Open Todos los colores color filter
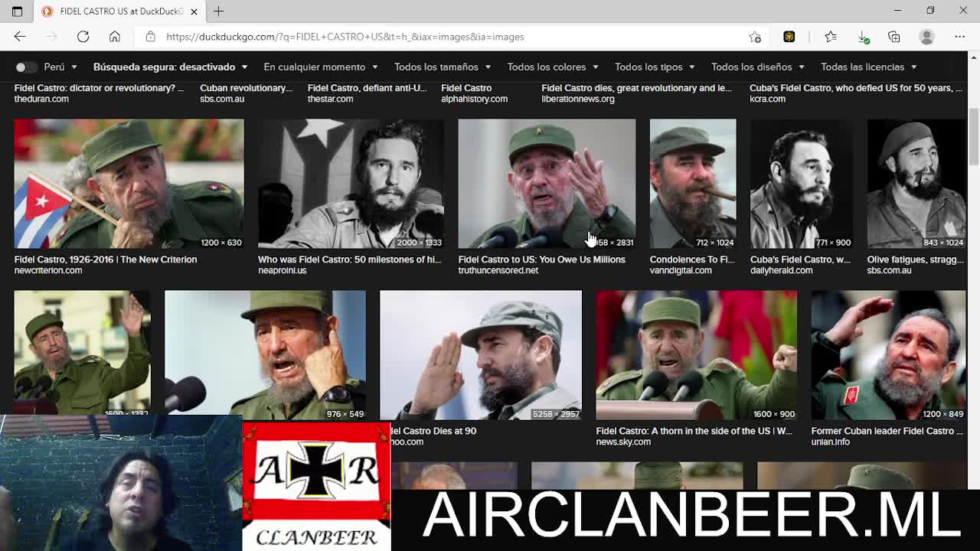The width and height of the screenshot is (980, 551). point(552,67)
